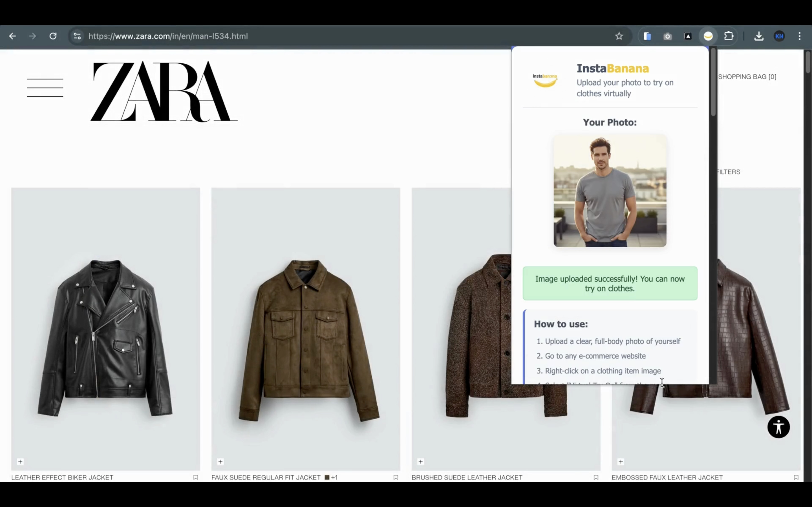The height and width of the screenshot is (507, 812).
Task: Open the accessibility widget at bottom right
Action: [x=779, y=427]
